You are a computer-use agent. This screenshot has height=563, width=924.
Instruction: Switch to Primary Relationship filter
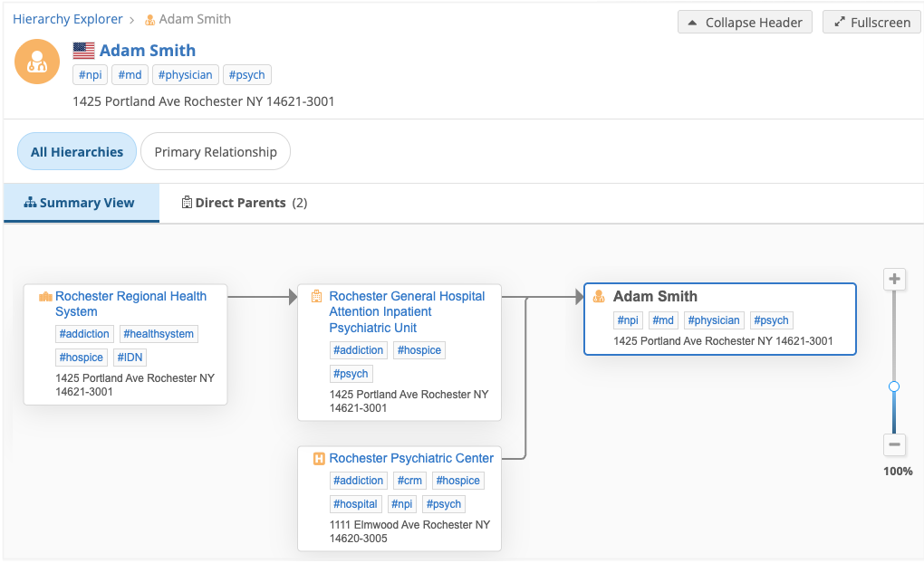(x=216, y=152)
